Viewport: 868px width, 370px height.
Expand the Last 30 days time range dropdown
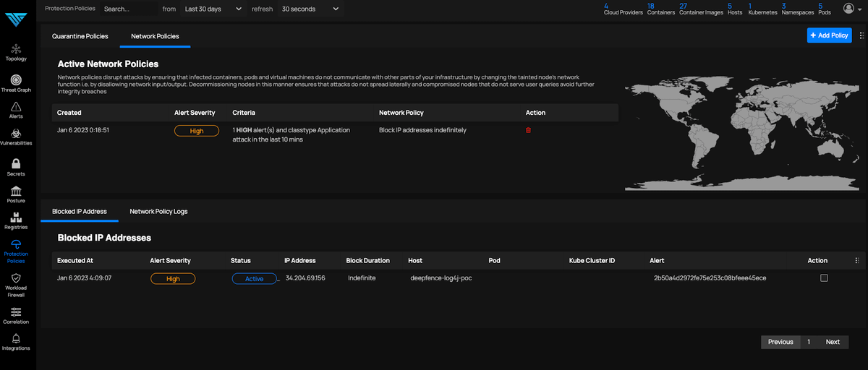(x=213, y=9)
